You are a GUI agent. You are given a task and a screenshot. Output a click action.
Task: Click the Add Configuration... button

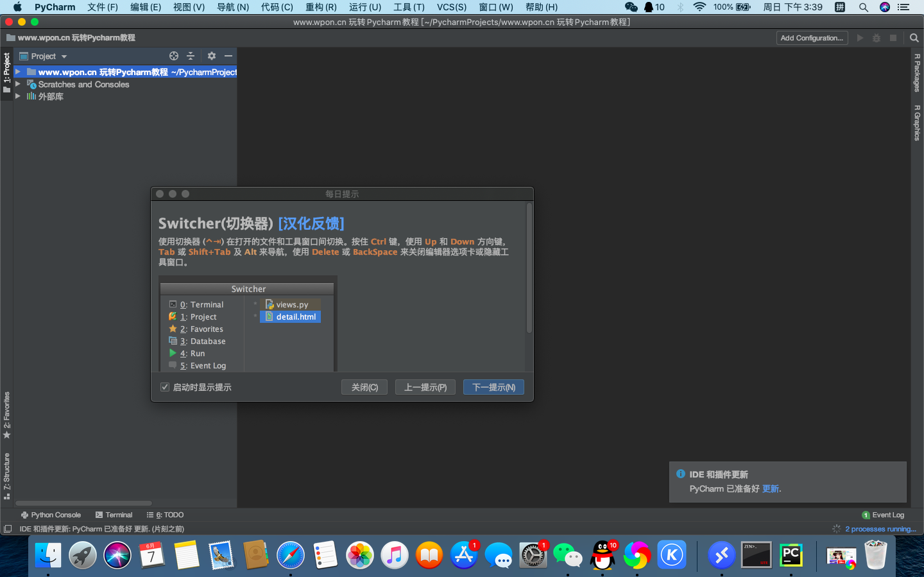(812, 38)
